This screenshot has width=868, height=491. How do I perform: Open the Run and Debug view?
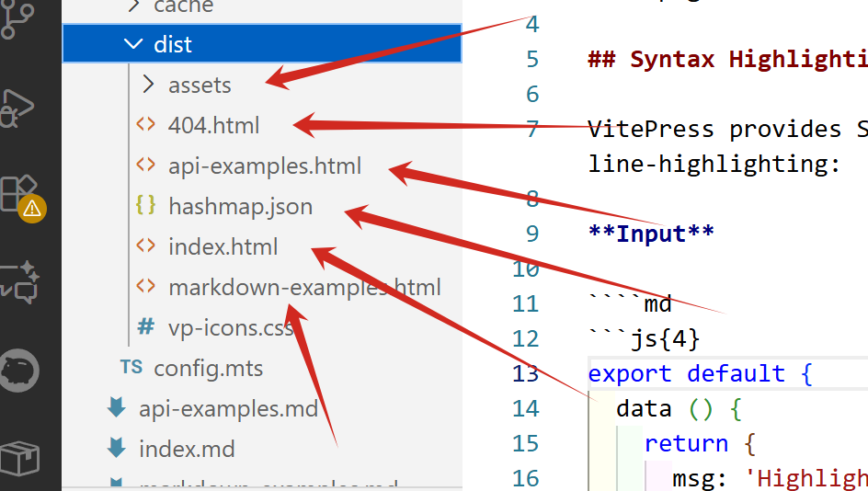click(x=18, y=106)
